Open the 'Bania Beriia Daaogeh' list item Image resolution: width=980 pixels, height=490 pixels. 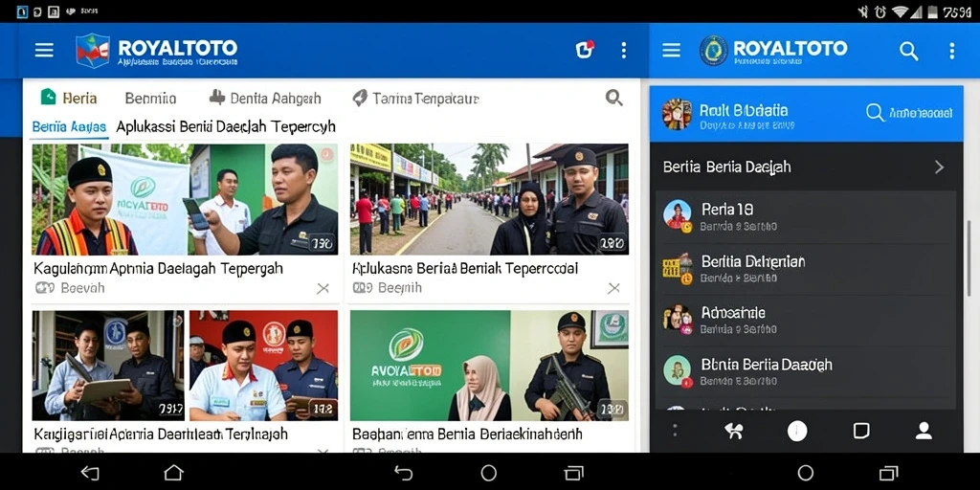tap(806, 371)
